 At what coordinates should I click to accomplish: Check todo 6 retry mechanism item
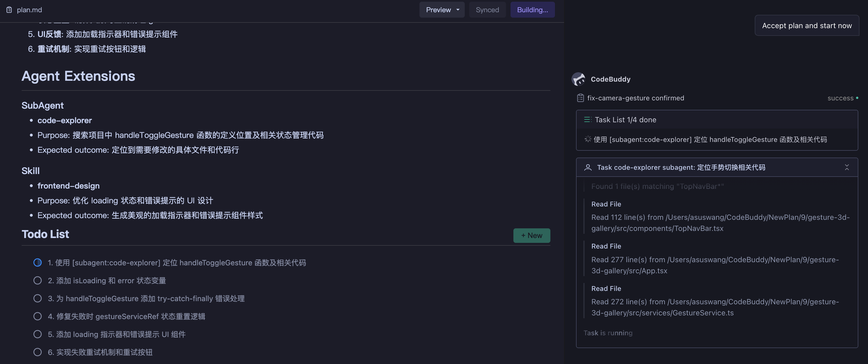tap(37, 352)
